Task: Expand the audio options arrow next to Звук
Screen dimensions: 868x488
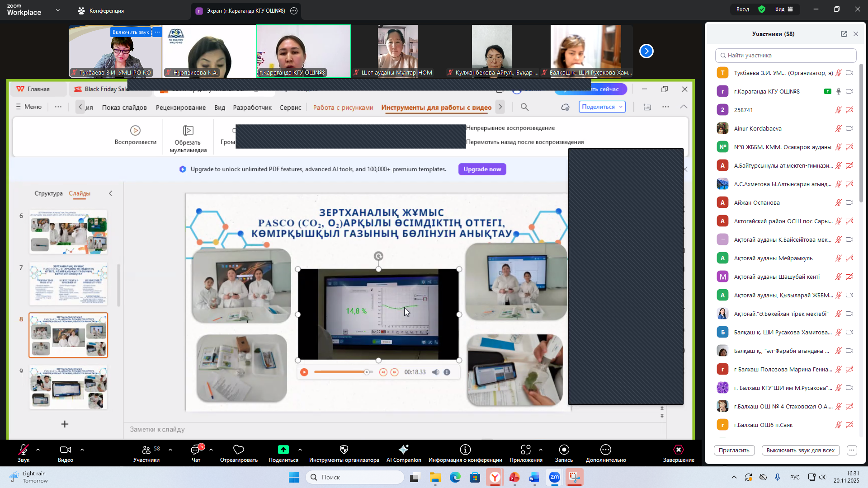Action: tap(38, 450)
